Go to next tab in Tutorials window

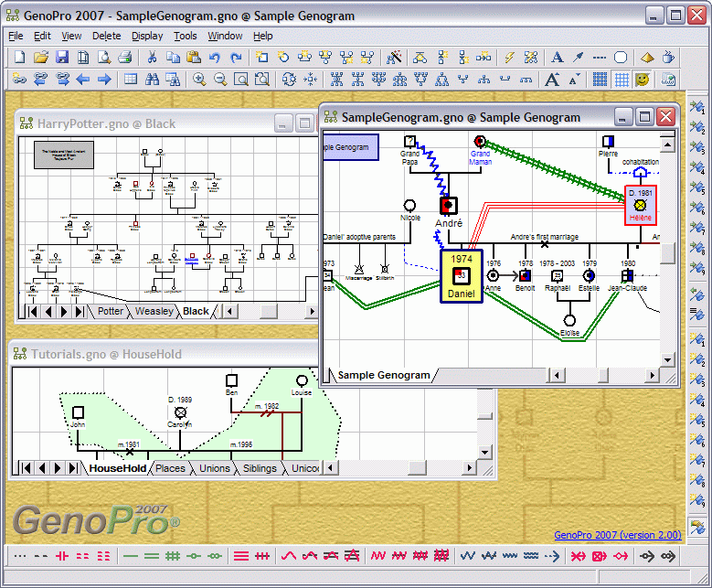(58, 468)
